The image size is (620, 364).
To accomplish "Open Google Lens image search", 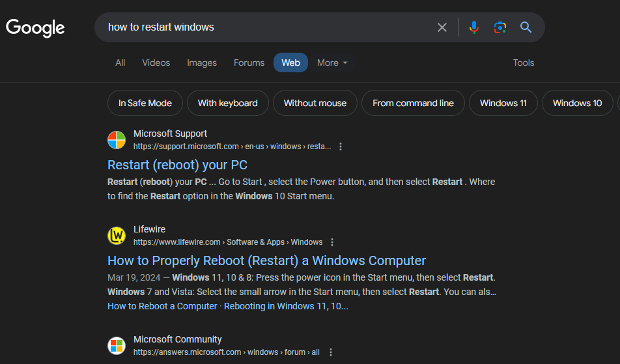I will point(500,27).
